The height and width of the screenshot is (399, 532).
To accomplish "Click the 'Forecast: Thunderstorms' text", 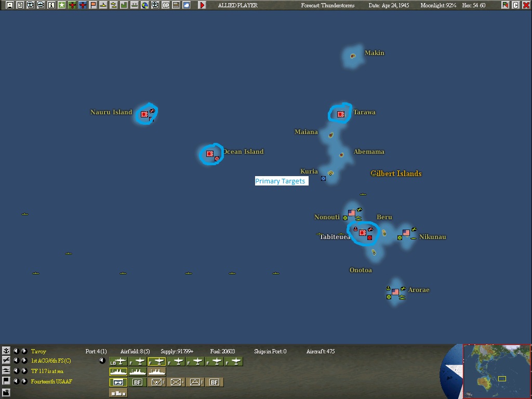I will (x=328, y=5).
